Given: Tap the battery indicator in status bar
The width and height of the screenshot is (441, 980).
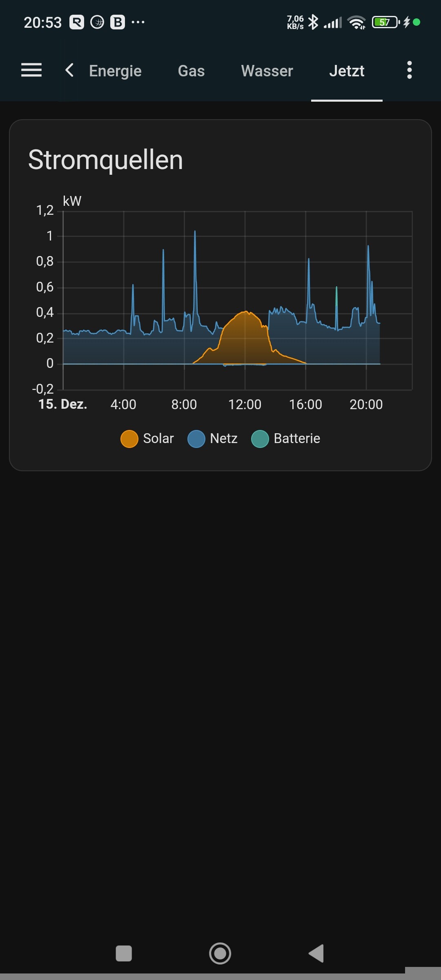Looking at the screenshot, I should 385,22.
